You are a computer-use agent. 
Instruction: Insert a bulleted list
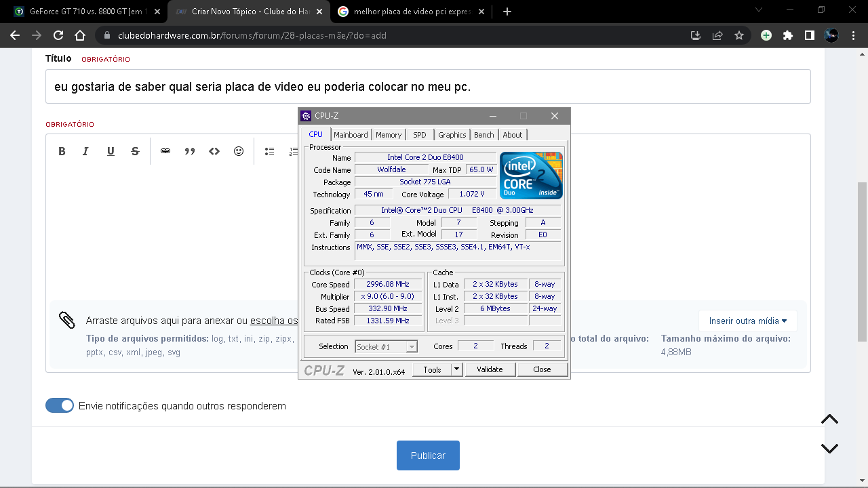[x=269, y=151]
